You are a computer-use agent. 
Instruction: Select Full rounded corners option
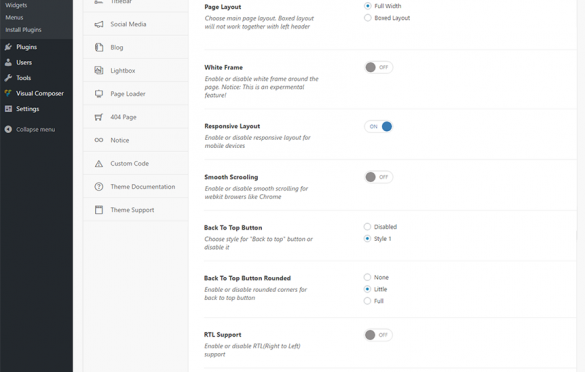pos(367,301)
